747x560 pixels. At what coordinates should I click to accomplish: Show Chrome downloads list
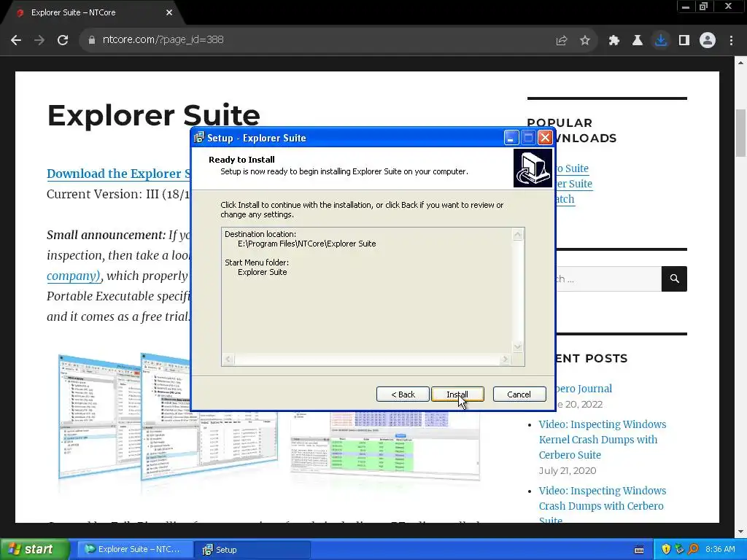point(661,41)
